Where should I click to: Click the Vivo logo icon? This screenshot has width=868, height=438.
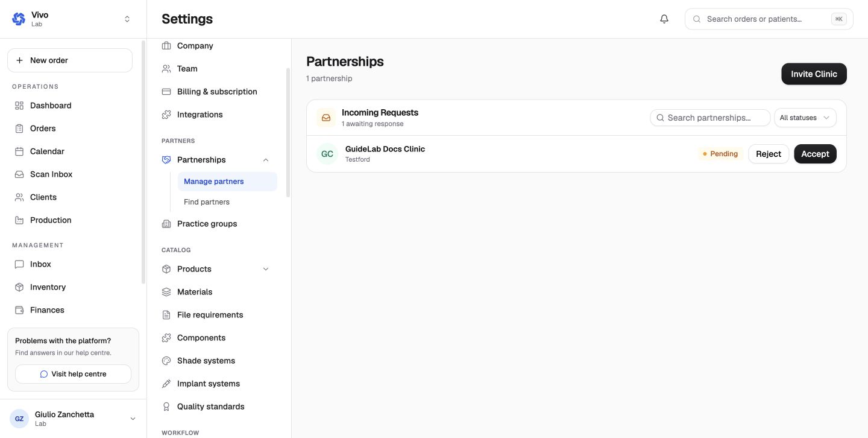pyautogui.click(x=19, y=19)
